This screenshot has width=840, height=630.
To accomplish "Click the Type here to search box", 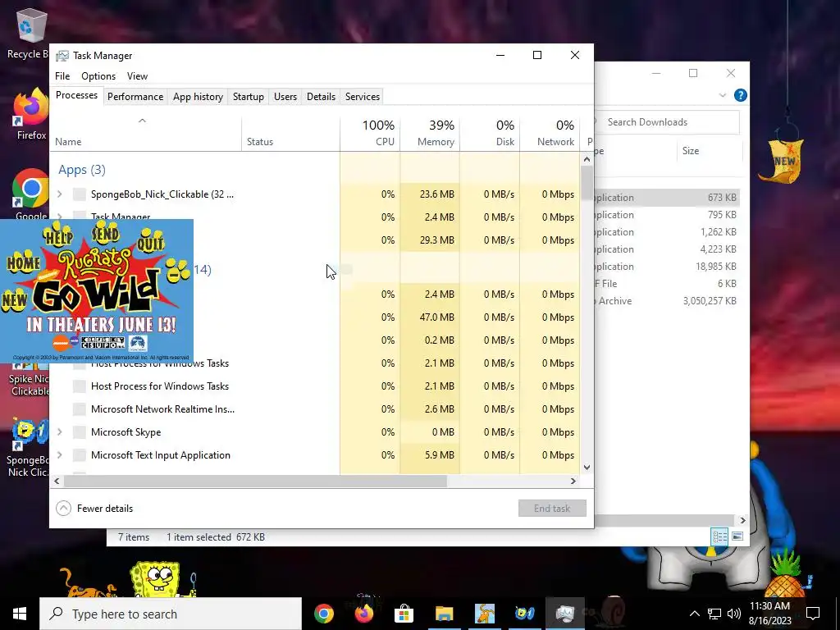I will (x=171, y=614).
